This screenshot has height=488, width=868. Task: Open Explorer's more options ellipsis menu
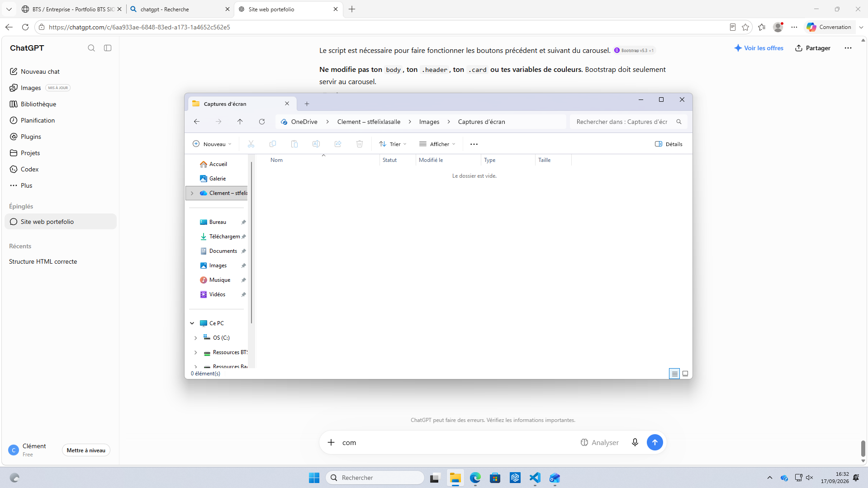pos(474,144)
